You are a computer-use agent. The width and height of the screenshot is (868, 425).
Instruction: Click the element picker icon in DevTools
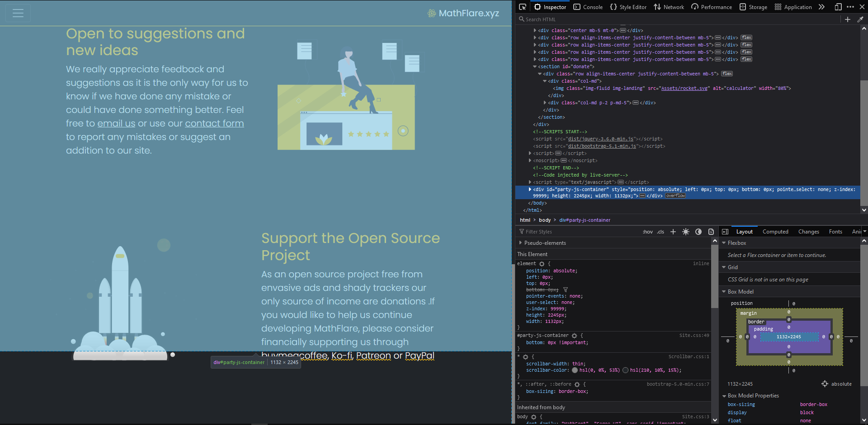coord(523,7)
